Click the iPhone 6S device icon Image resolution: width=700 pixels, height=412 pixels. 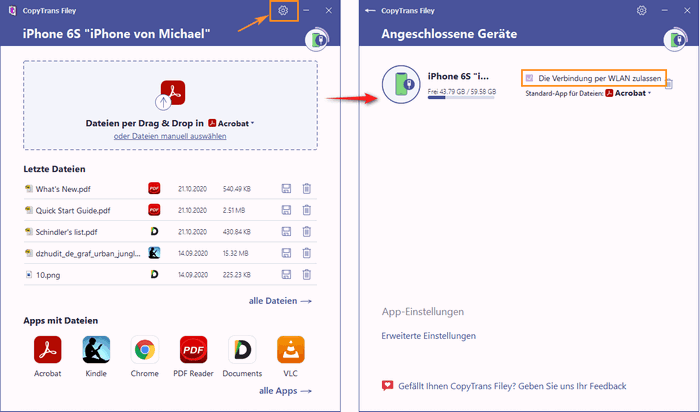coord(401,84)
